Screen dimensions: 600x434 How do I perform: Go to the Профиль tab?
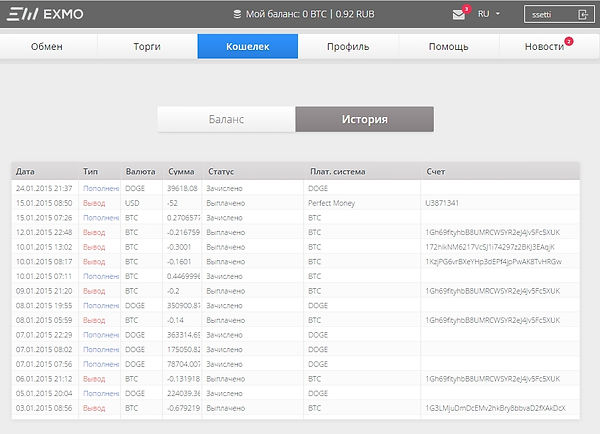point(348,46)
